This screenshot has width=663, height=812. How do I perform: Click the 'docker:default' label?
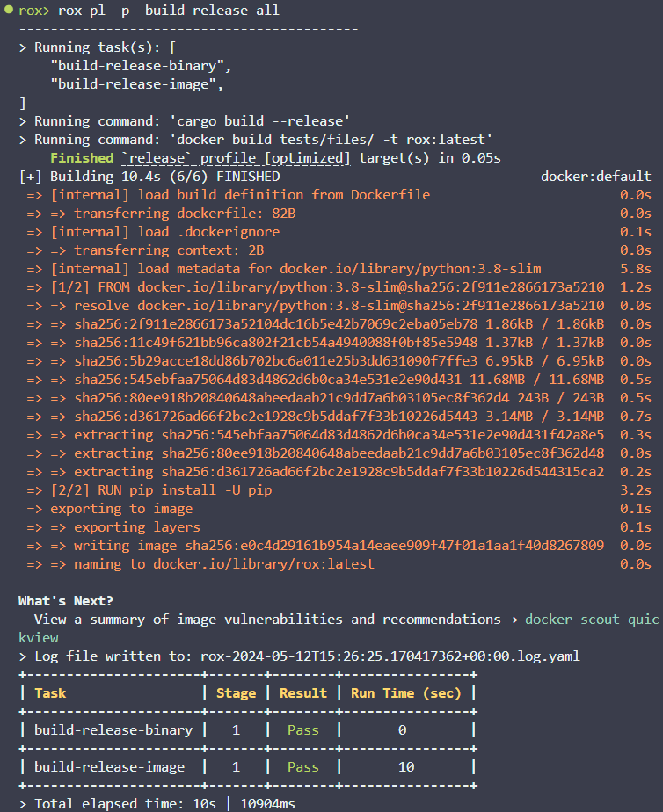595,177
